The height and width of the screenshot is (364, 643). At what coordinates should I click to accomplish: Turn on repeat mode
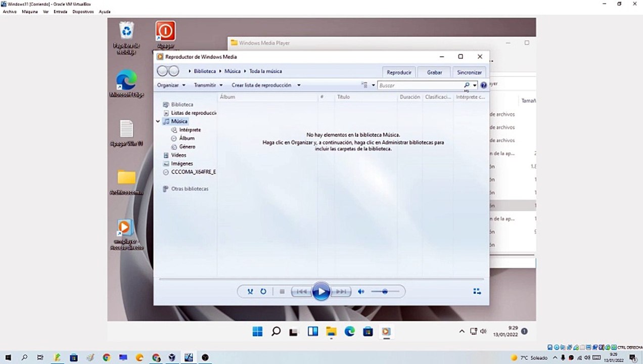[x=263, y=292]
